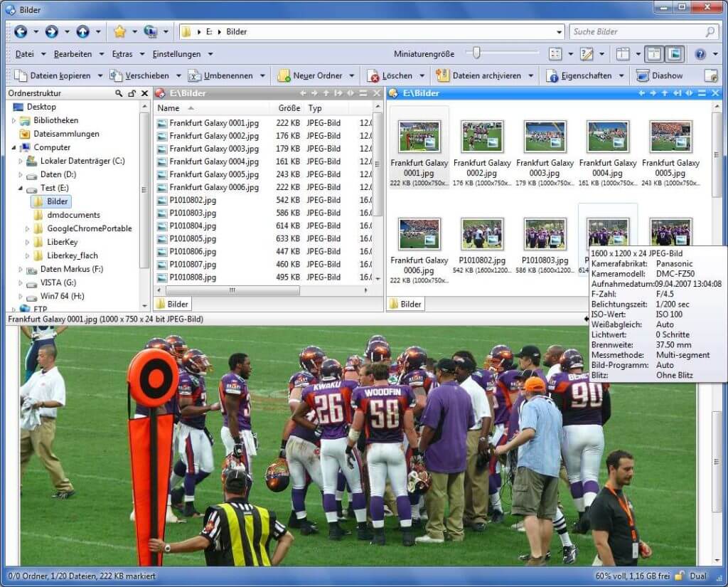Open the Neuer Ordner dropdown arrow
Image resolution: width=728 pixels, height=587 pixels.
[x=351, y=75]
